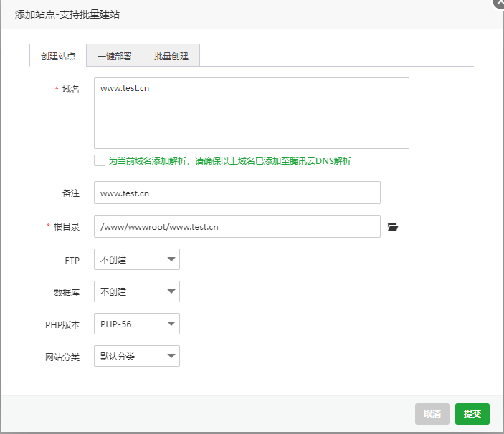Click the gray 取消 button
Viewport: 504px width, 434px height.
pos(432,414)
